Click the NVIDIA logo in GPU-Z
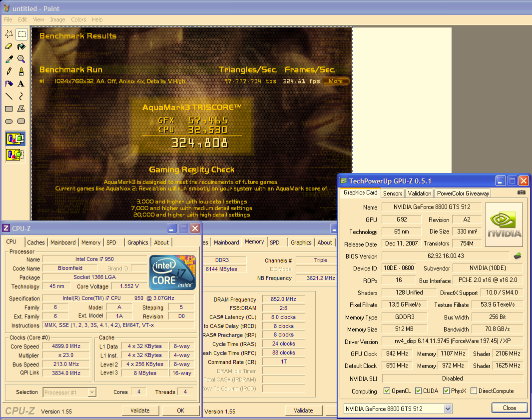This screenshot has height=420, width=532. click(504, 224)
